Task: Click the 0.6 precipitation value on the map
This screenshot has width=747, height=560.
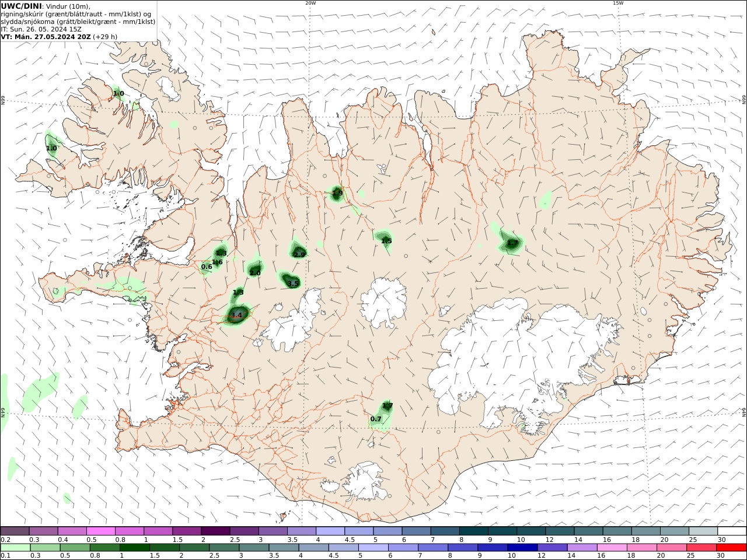Action: 207,267
